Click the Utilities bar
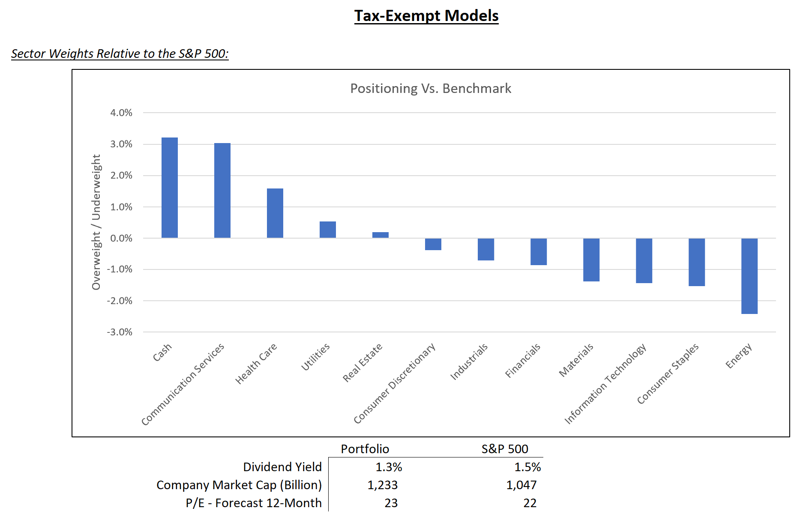812x529 pixels. pyautogui.click(x=327, y=230)
